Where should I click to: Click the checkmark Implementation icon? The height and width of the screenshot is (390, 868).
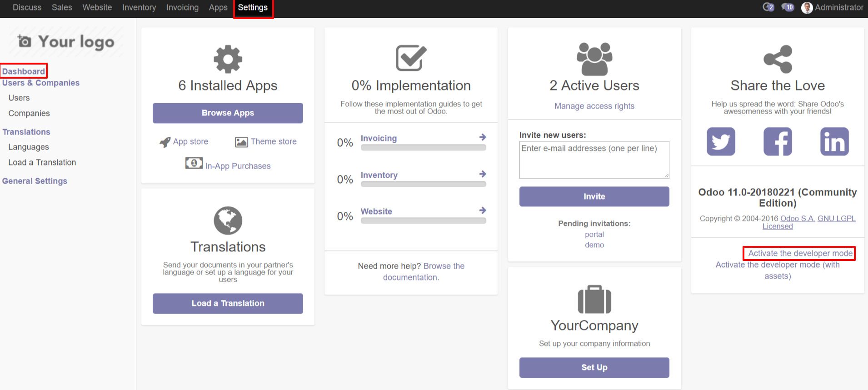pyautogui.click(x=411, y=58)
